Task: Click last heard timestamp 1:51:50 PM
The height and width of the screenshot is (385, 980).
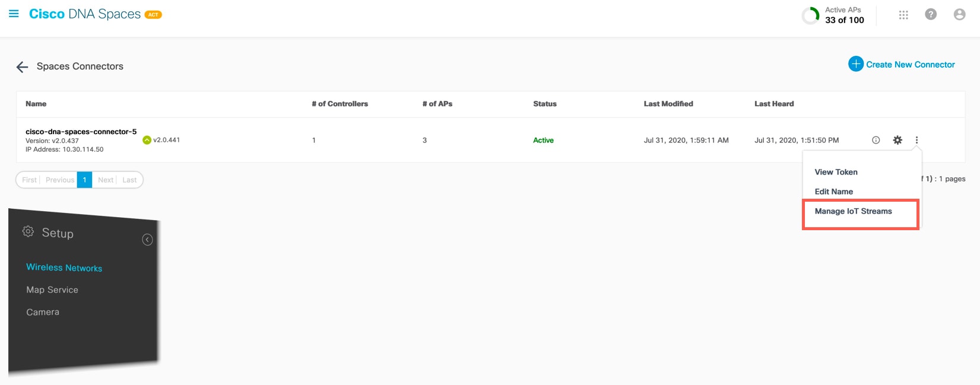Action: (x=797, y=141)
